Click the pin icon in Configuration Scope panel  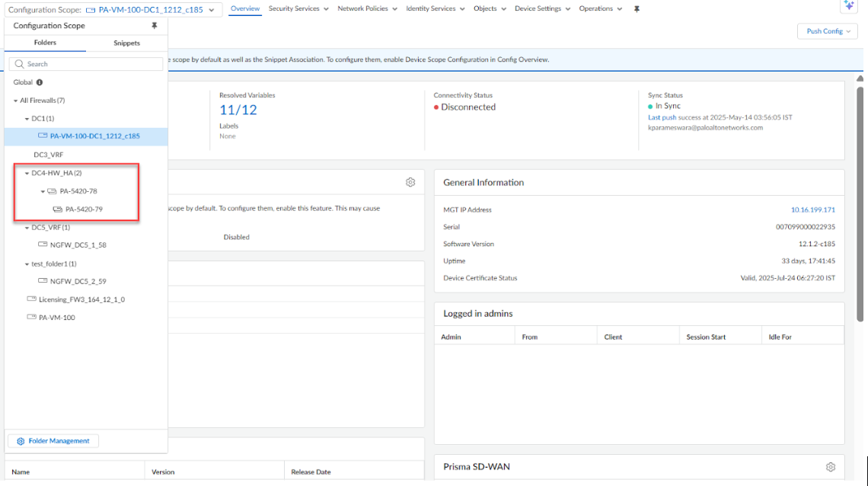tap(155, 26)
